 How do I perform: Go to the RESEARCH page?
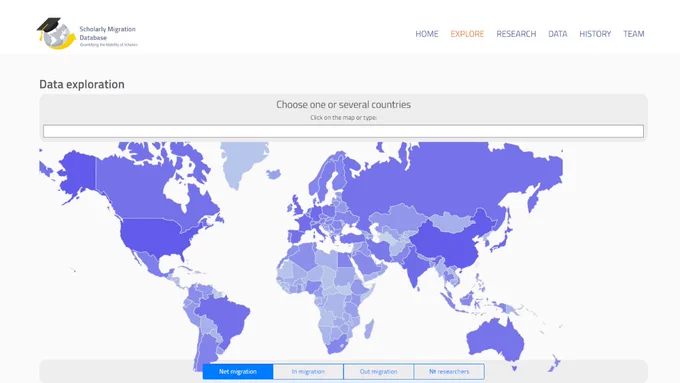(x=516, y=34)
